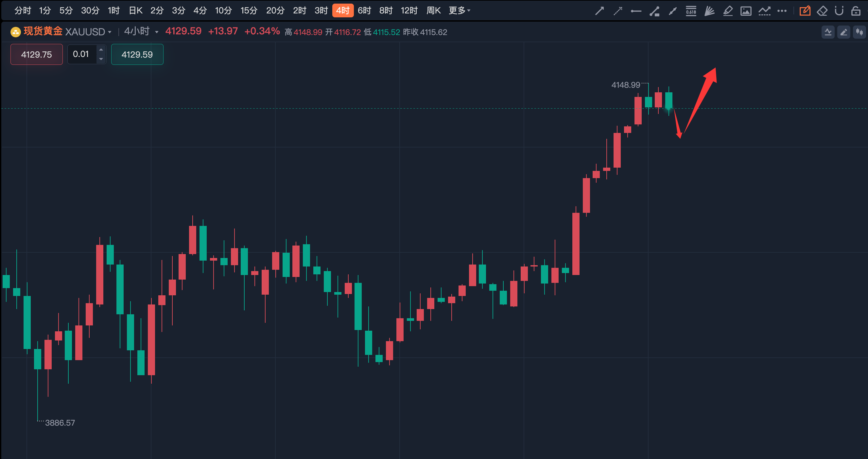Switch to the 30分 timeframe tab
The image size is (868, 459).
click(x=90, y=10)
